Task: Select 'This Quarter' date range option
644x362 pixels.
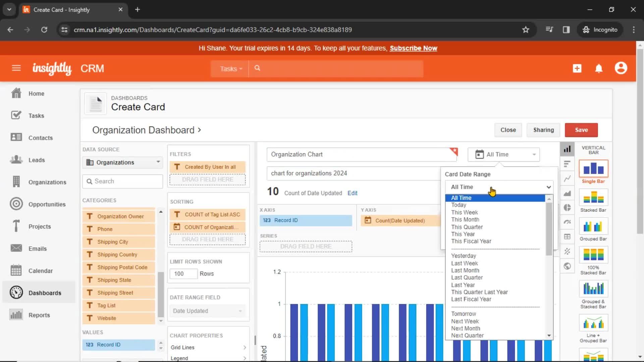Action: tap(467, 227)
